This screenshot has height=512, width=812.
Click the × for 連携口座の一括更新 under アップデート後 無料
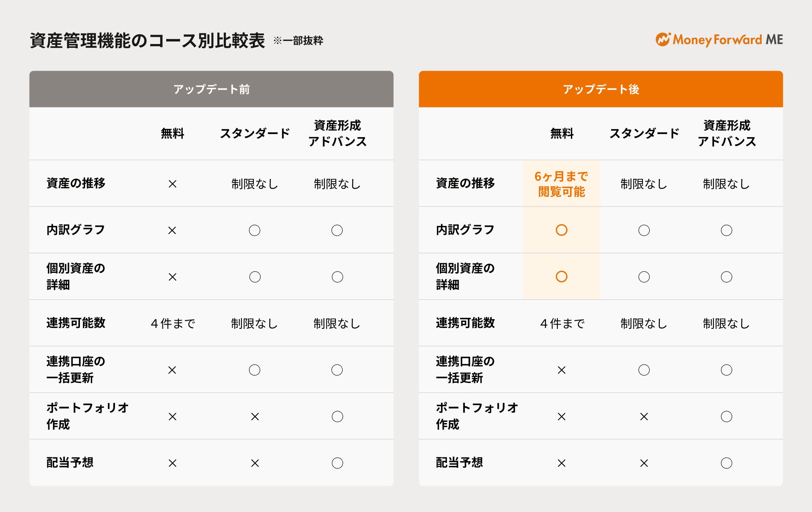561,370
